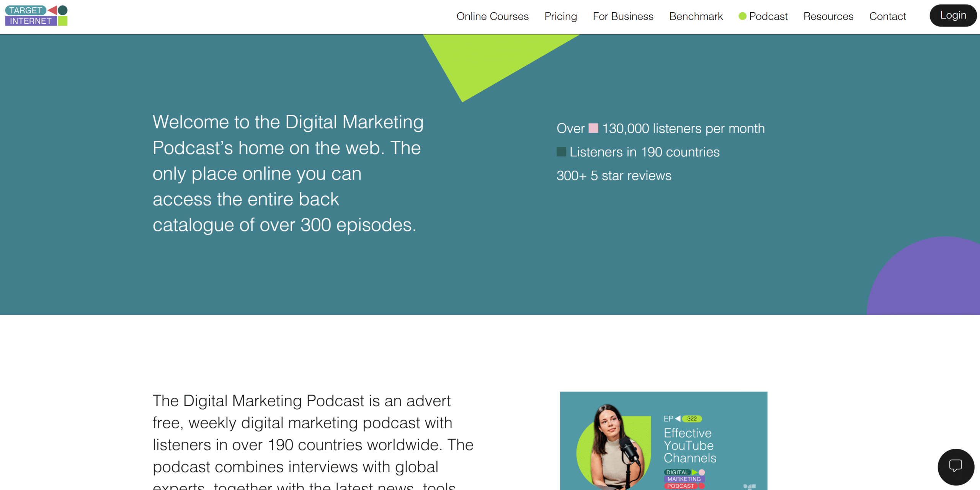
Task: Go to the Contact page
Action: [x=887, y=16]
